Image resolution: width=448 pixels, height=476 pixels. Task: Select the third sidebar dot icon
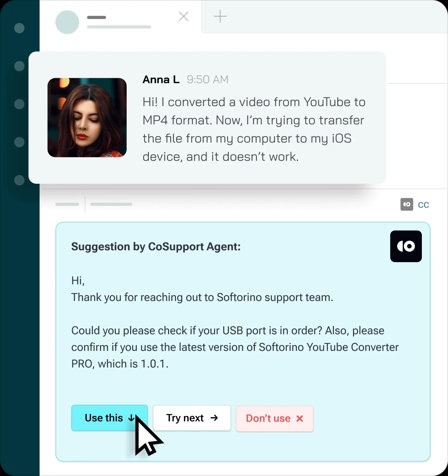[19, 104]
